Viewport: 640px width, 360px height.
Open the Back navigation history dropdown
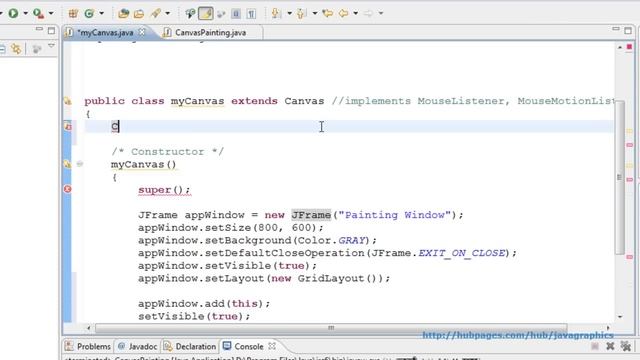pos(356,13)
